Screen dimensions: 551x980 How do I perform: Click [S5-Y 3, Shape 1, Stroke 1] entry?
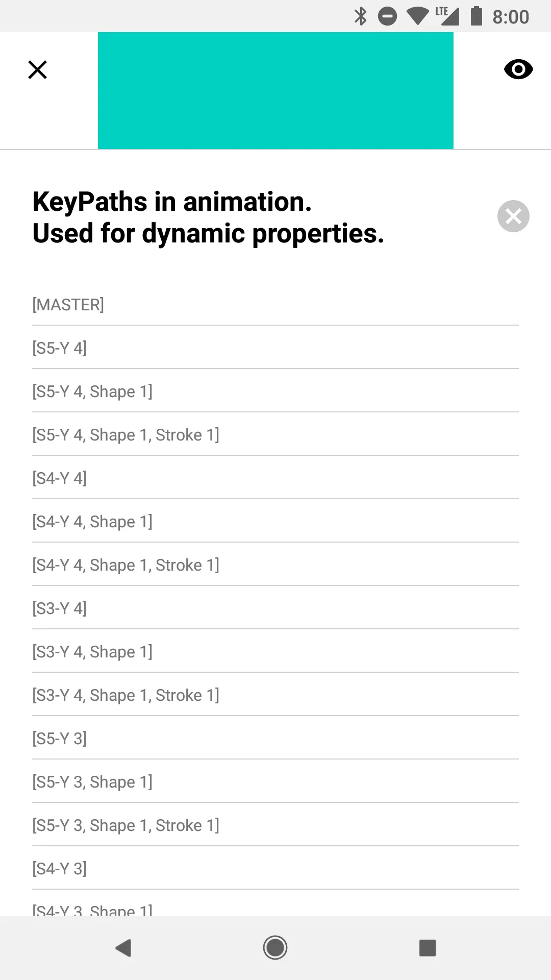275,825
